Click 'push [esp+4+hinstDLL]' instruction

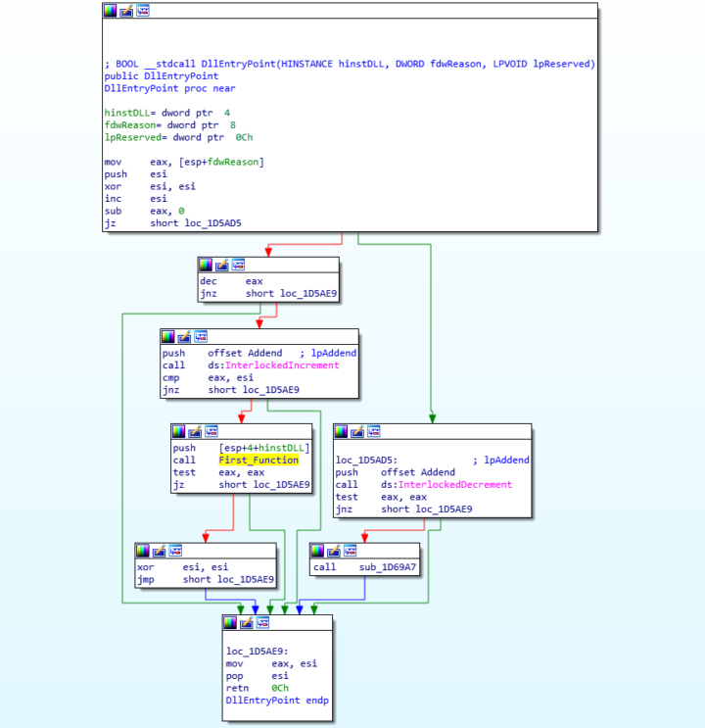click(x=241, y=448)
